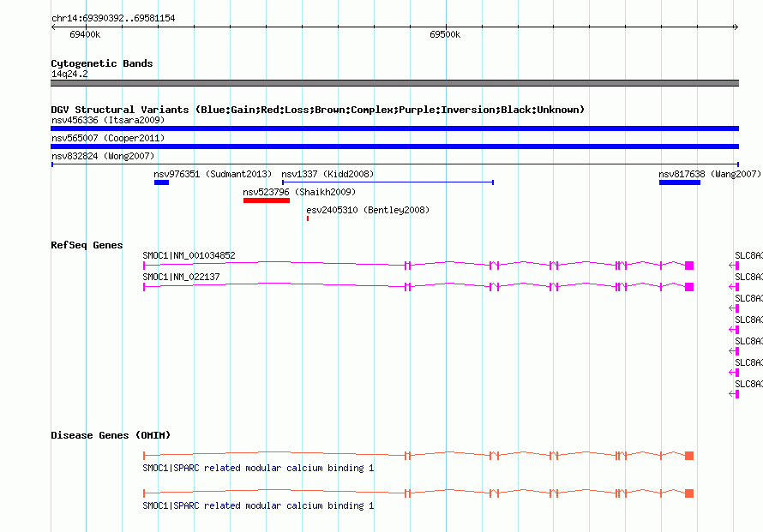This screenshot has height=532, width=763.
Task: Open the RefSeq Genes track title
Action: pos(87,245)
